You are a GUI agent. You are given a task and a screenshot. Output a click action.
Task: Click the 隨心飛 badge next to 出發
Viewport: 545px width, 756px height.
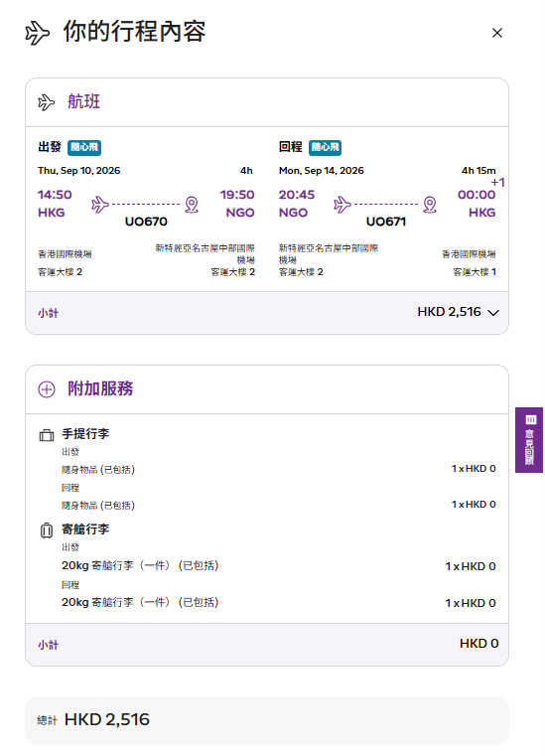(x=84, y=147)
